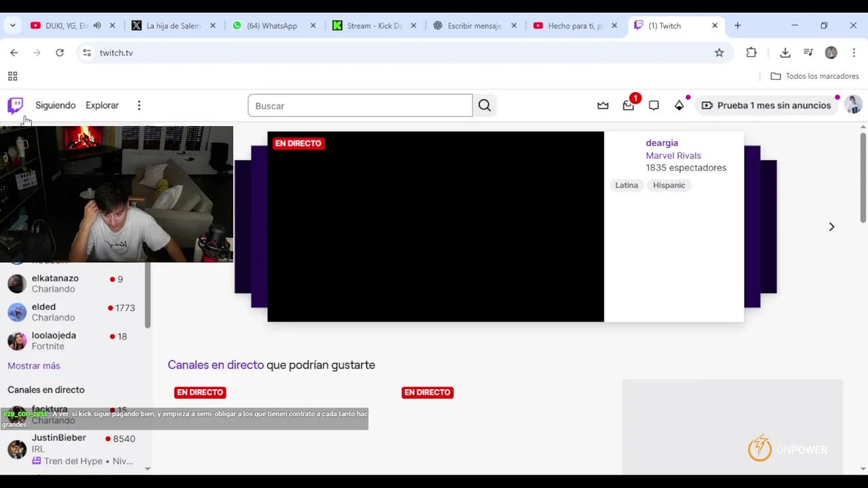Click the main page scrollbar thumb
Viewport: 868px width, 488px height.
click(863, 177)
